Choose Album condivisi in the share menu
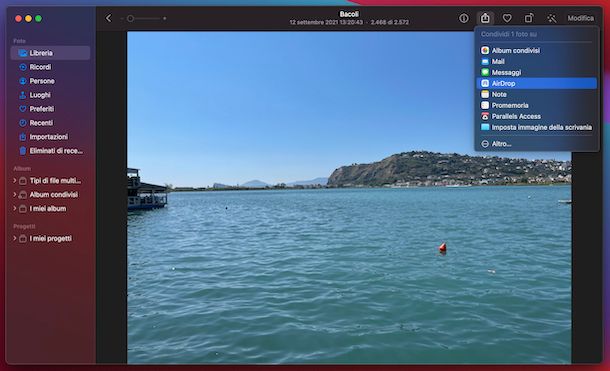 536,51
